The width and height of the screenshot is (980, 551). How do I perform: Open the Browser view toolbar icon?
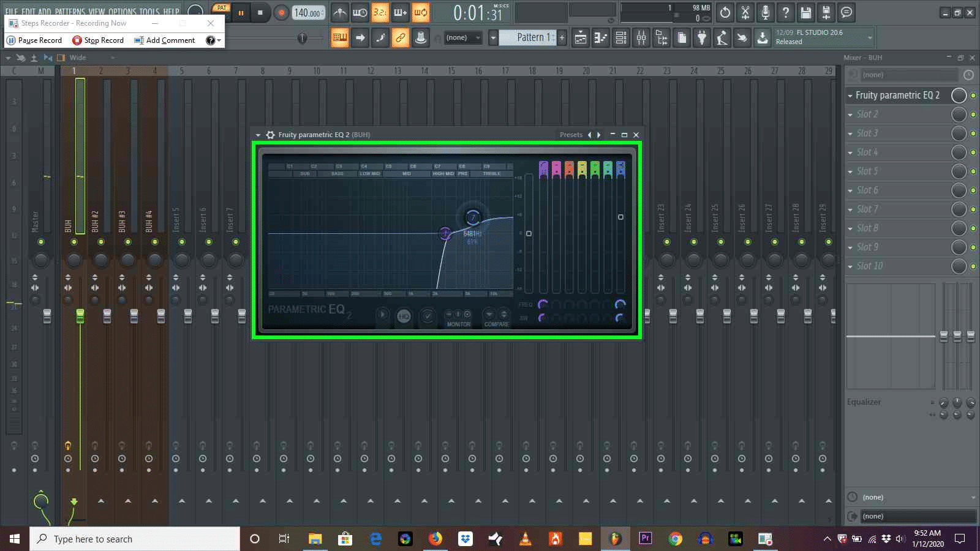(661, 38)
